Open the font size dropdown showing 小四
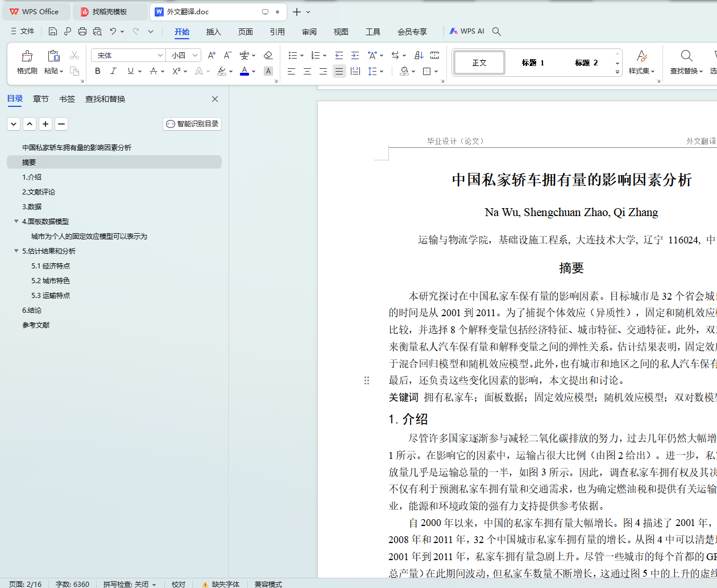Image resolution: width=717 pixels, height=588 pixels. coord(195,55)
